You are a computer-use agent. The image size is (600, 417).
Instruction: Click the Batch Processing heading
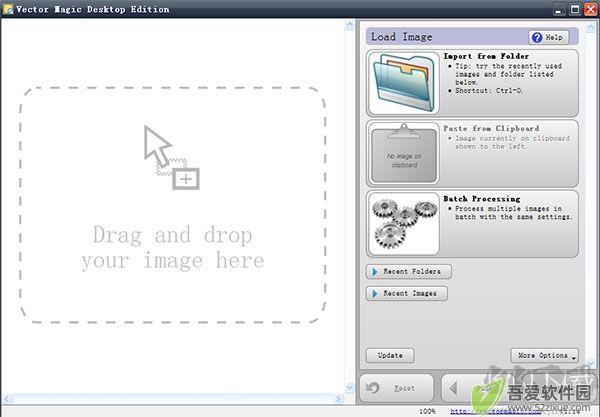click(x=482, y=199)
